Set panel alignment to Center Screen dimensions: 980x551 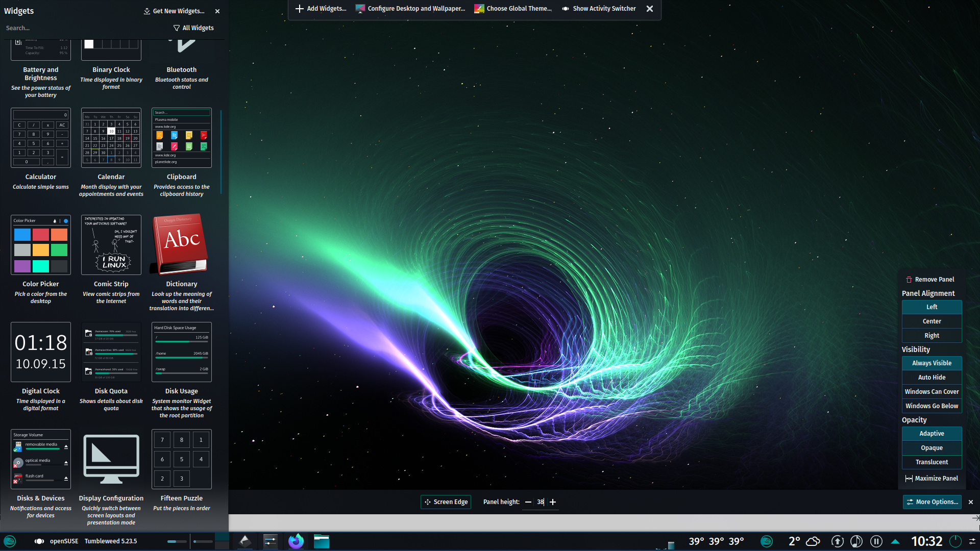[x=932, y=321]
